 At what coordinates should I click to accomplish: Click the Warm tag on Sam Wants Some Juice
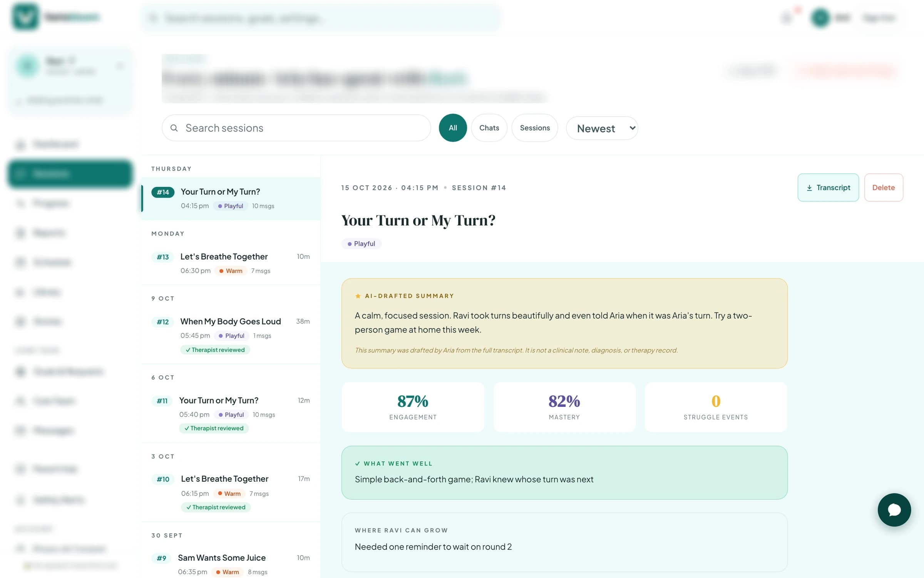click(228, 572)
